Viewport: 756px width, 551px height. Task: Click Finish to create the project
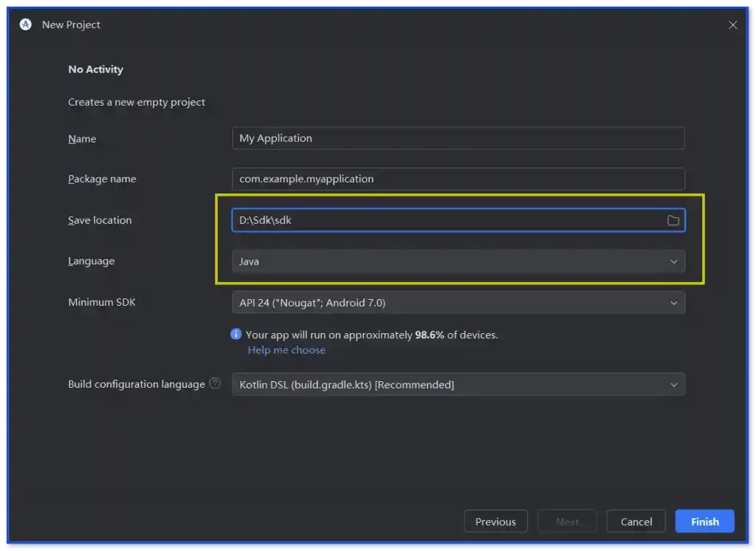[x=704, y=521]
